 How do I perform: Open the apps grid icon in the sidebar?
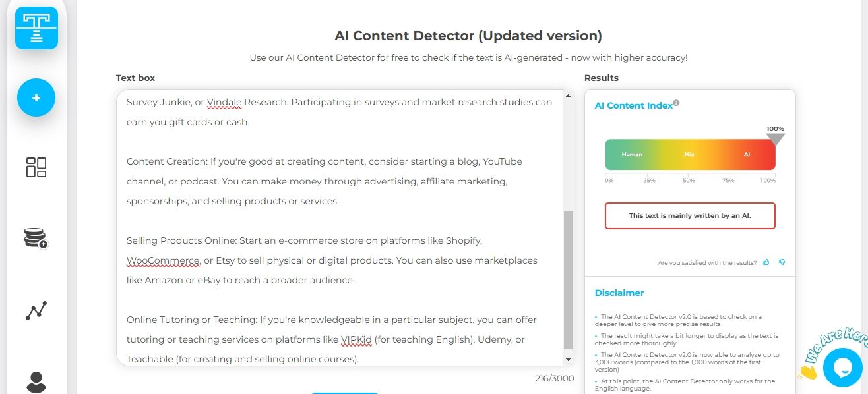[x=36, y=168]
